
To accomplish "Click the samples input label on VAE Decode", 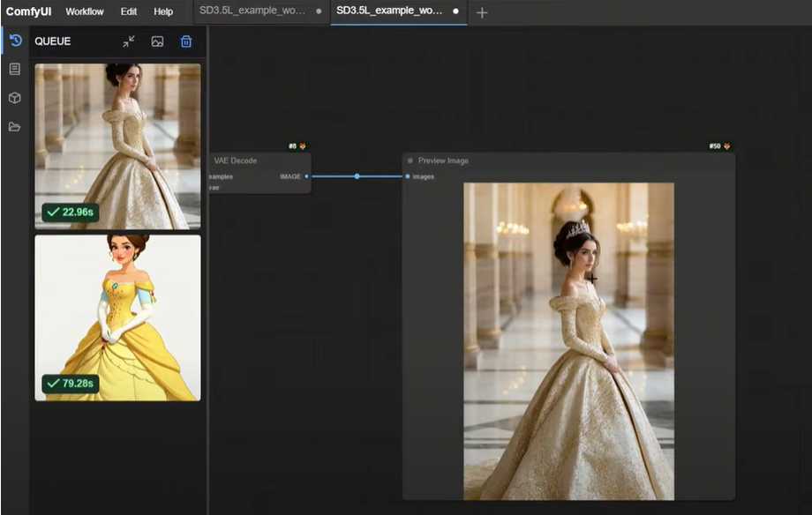I will click(221, 176).
